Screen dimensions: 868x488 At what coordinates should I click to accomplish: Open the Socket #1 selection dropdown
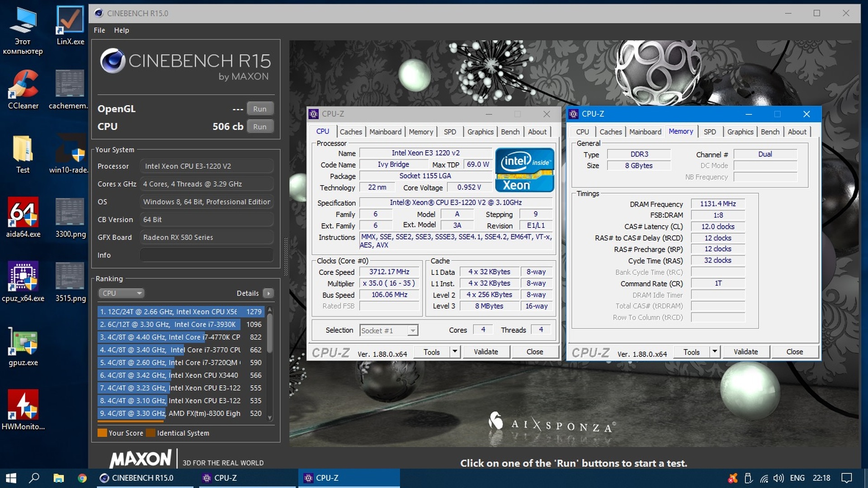click(389, 331)
